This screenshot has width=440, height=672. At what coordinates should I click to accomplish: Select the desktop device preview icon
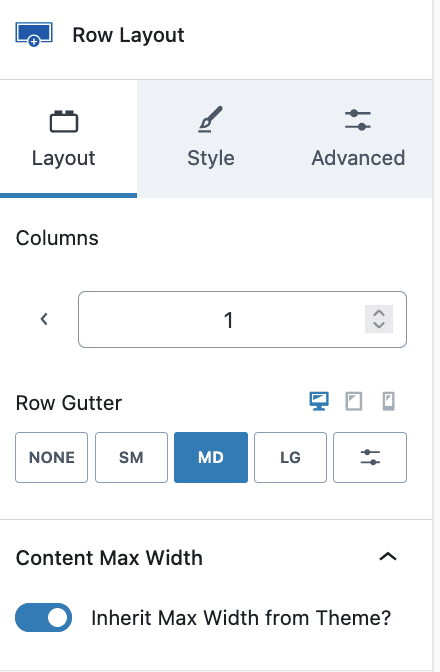point(319,402)
